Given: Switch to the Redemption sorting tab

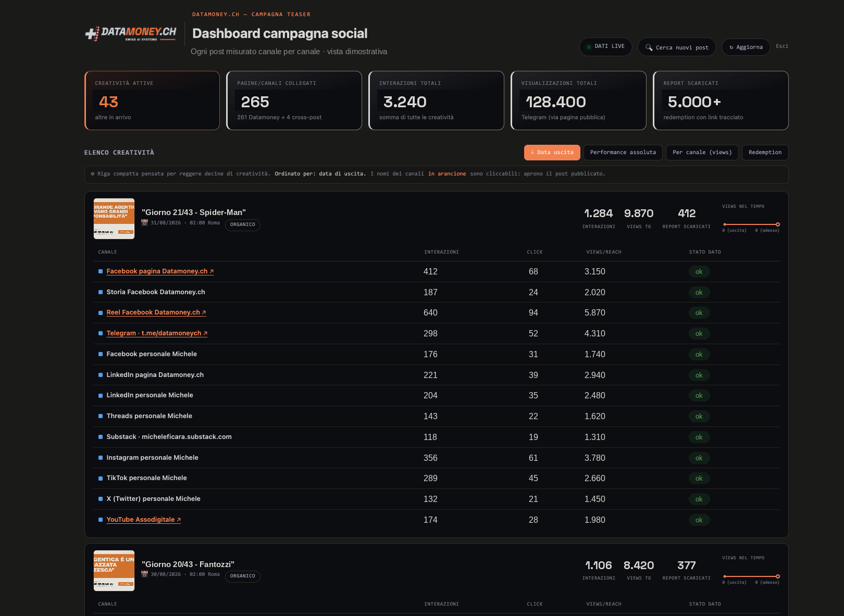Looking at the screenshot, I should click(765, 153).
